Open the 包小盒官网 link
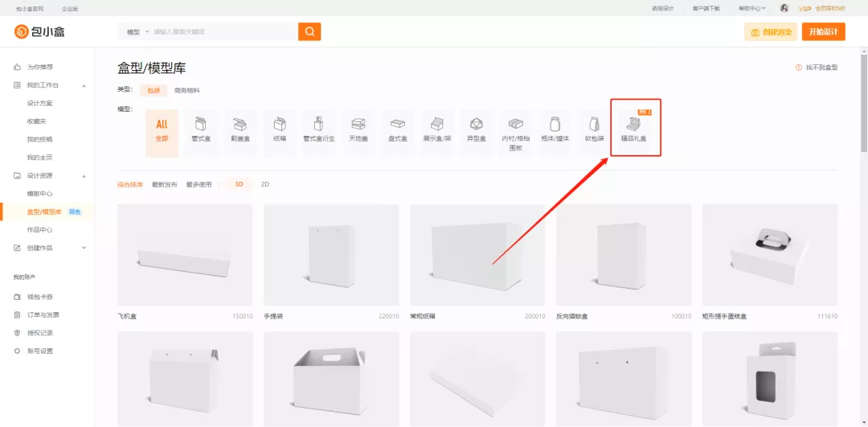868x427 pixels. [x=30, y=8]
